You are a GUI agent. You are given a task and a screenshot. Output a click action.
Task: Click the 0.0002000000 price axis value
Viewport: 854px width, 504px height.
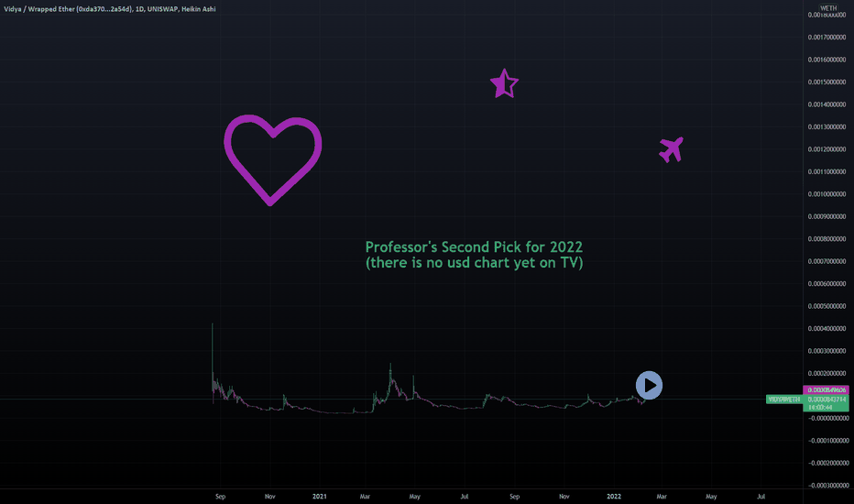pyautogui.click(x=827, y=373)
